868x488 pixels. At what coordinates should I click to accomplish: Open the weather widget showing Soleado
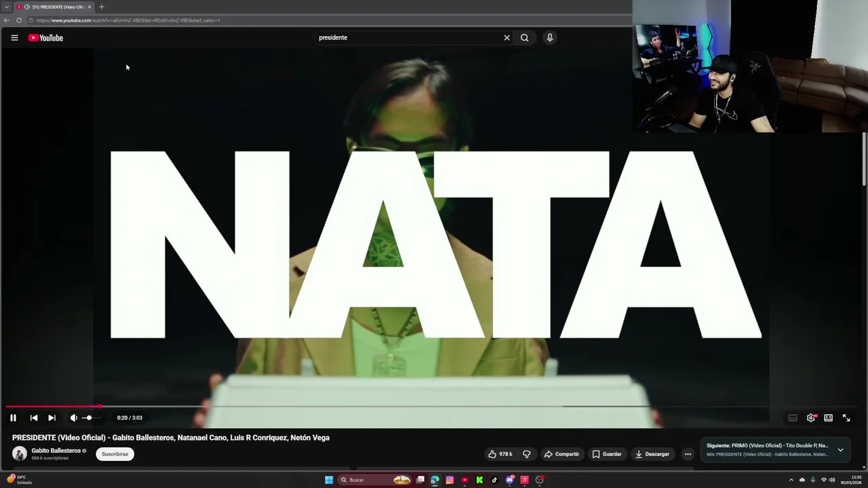click(x=20, y=480)
